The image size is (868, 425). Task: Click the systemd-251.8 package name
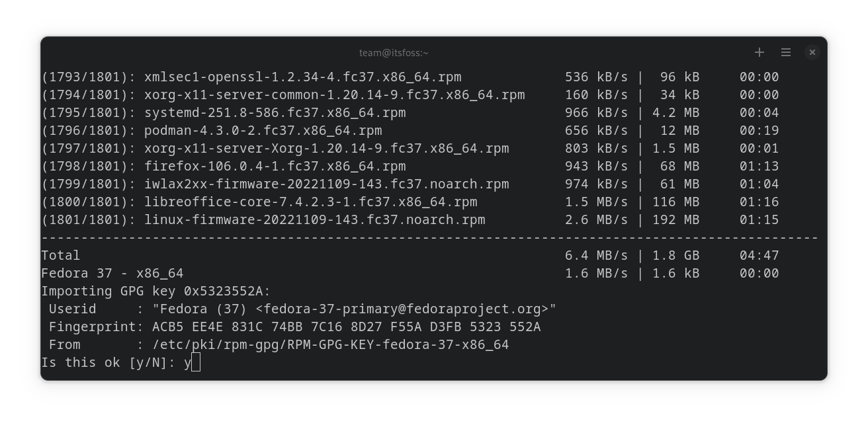[275, 112]
